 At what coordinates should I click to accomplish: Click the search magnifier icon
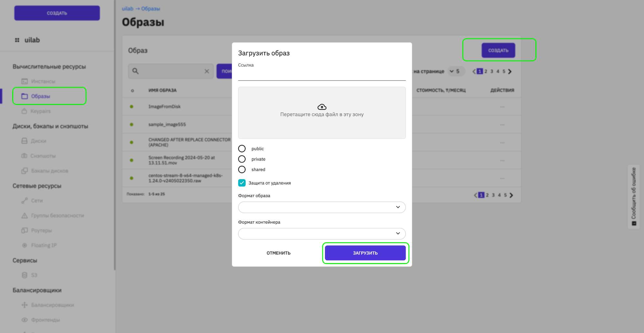pyautogui.click(x=135, y=71)
